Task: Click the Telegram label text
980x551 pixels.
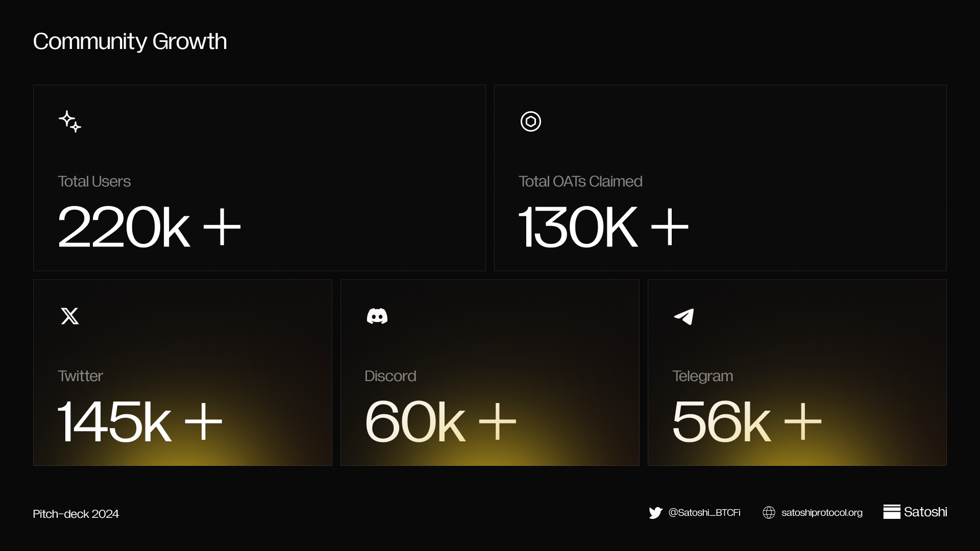Action: (702, 377)
